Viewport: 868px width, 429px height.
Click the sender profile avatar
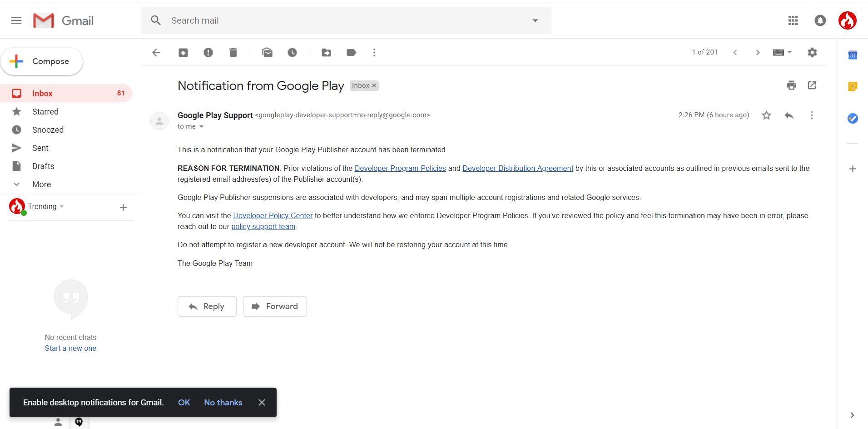(159, 121)
